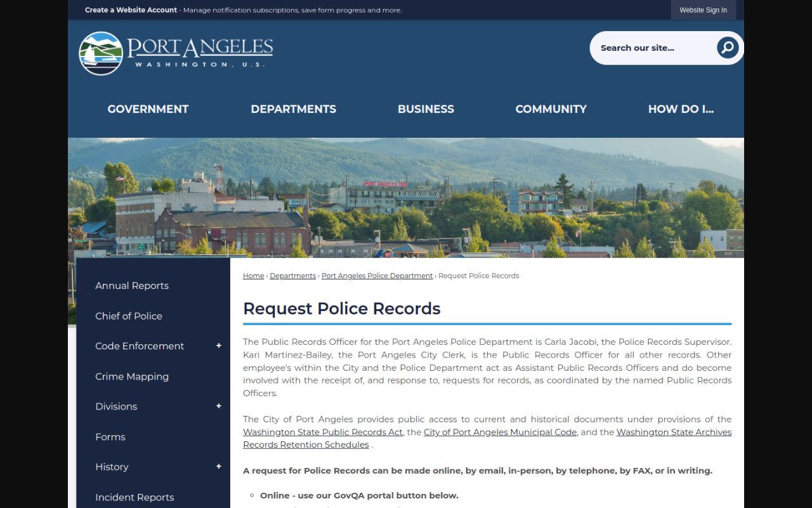Expand the Code Enforcement submenu plus icon
Viewport: 812px width, 508px height.
tap(219, 346)
